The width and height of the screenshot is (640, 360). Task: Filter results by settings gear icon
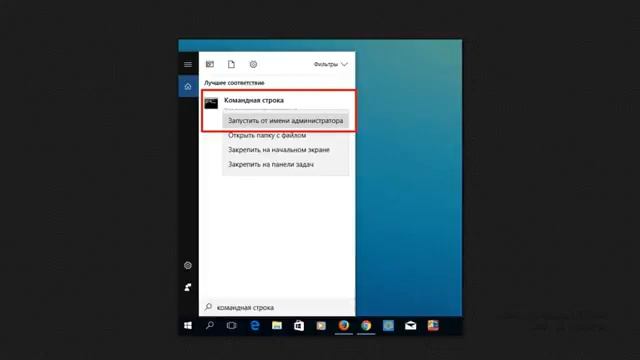pyautogui.click(x=253, y=64)
